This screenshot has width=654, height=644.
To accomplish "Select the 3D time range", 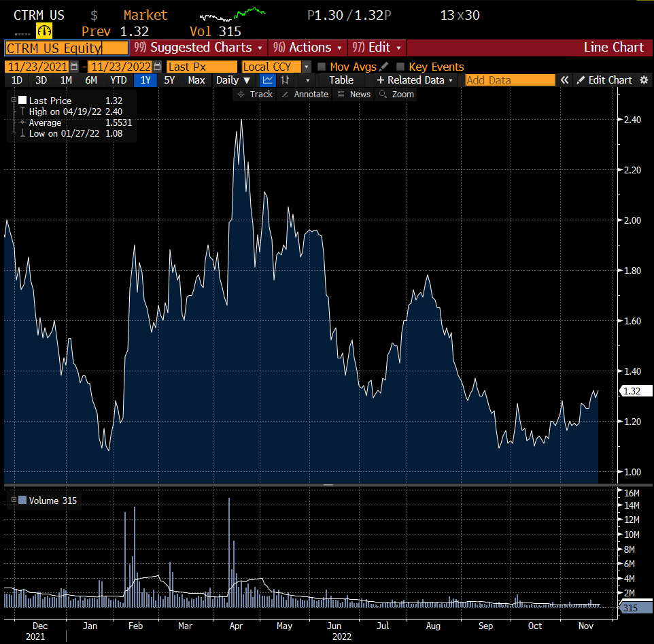I will [x=41, y=80].
